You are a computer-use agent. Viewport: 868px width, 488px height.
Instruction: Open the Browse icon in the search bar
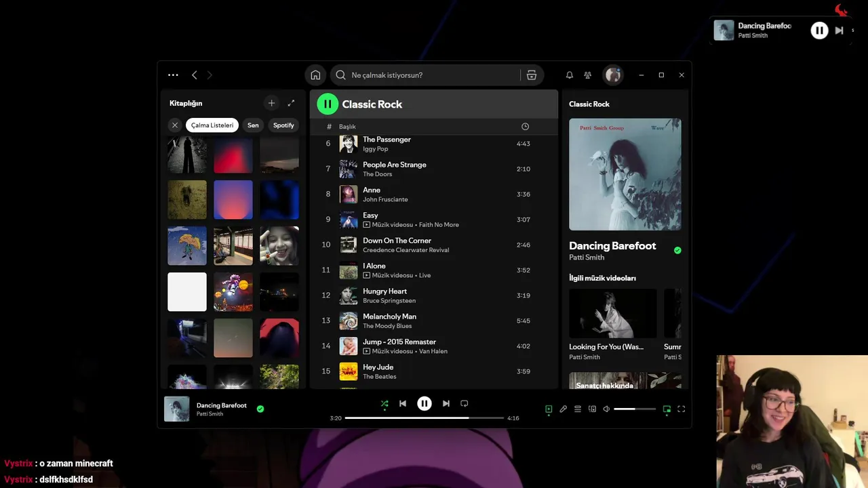tap(532, 75)
